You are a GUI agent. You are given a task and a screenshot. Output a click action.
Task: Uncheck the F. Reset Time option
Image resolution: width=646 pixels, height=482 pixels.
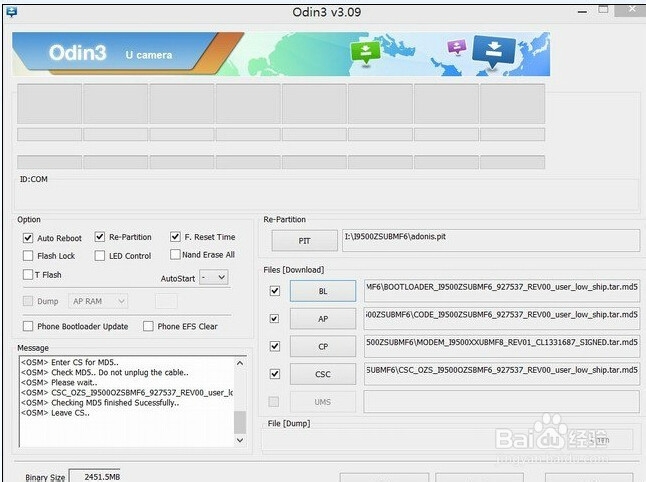click(x=175, y=236)
